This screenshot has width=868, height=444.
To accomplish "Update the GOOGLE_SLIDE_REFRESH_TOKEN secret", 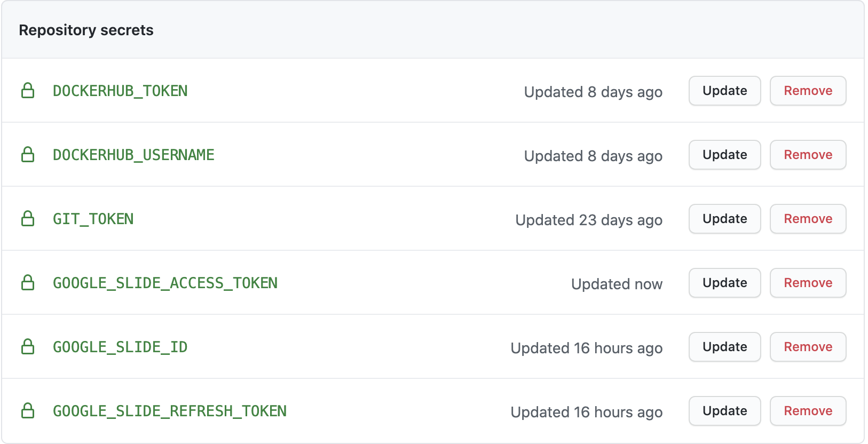I will 724,411.
